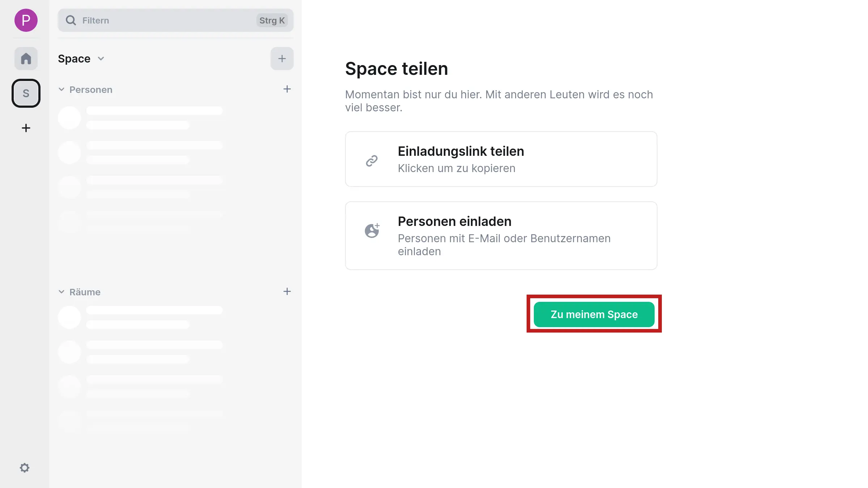Click the search magnifier in the filter bar

(71, 20)
